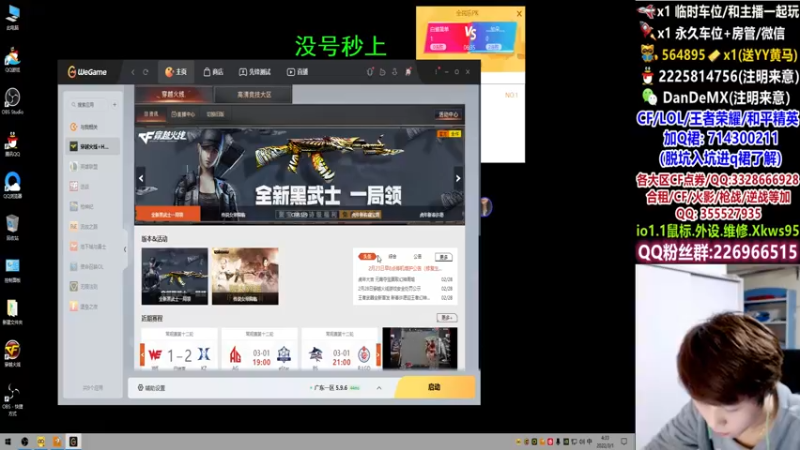Click the WeGame taskbar icon
Viewport: 800px width, 450px height.
[x=73, y=441]
